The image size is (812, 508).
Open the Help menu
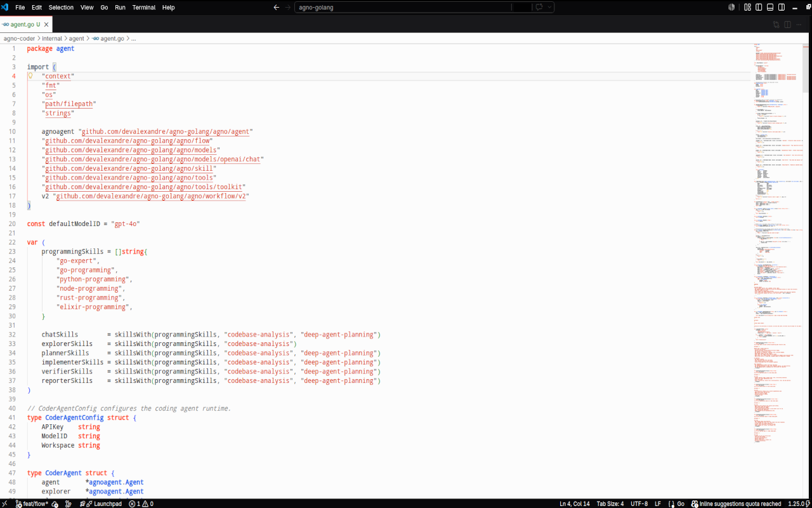(x=168, y=8)
